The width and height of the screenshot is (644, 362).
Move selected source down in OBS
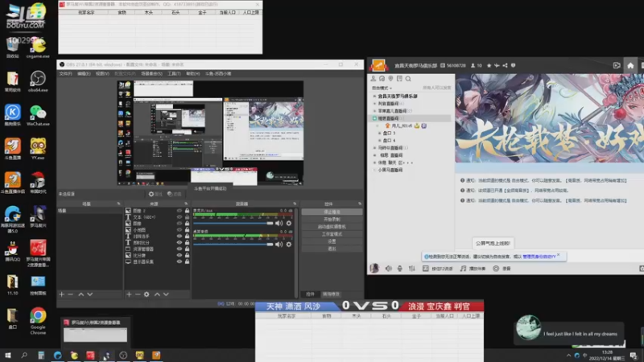166,294
